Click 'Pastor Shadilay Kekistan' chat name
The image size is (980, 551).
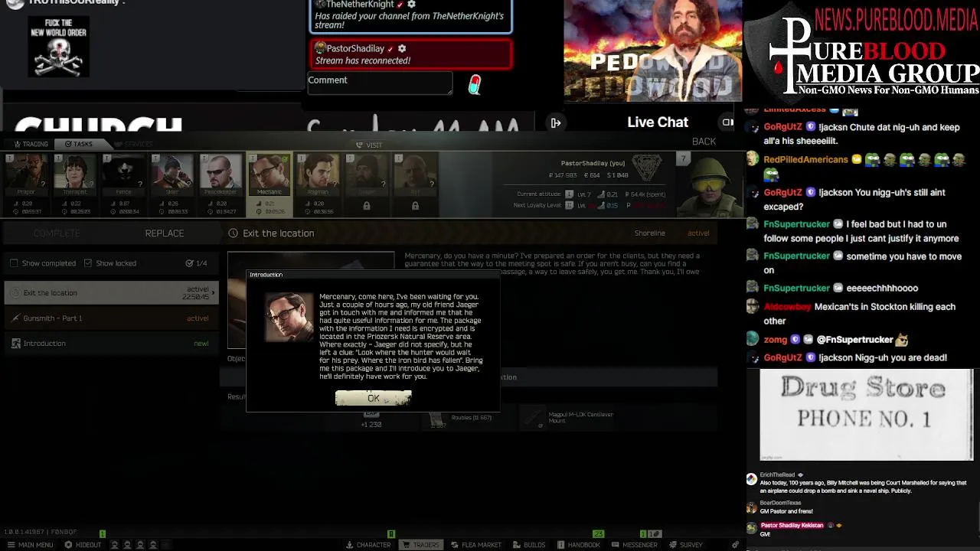tap(792, 526)
